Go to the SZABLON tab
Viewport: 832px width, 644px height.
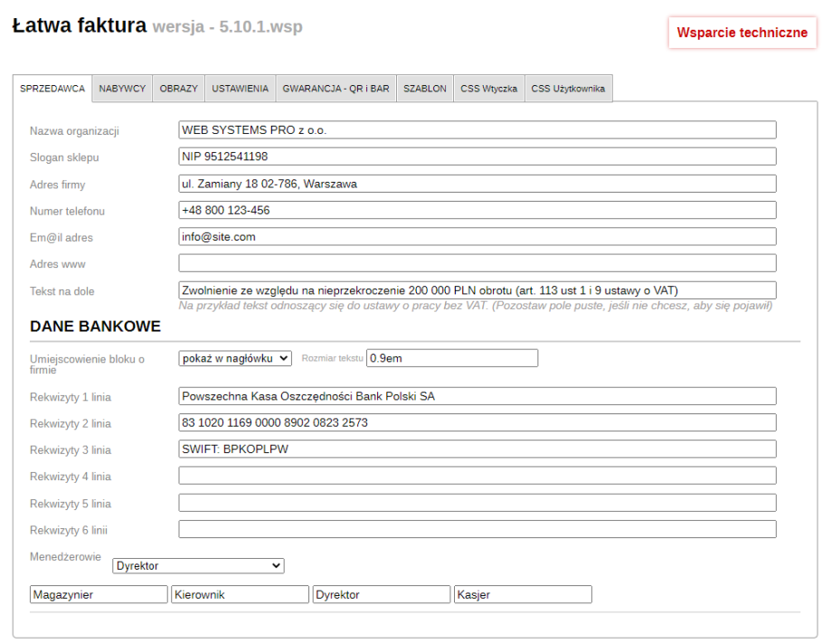[x=425, y=89]
